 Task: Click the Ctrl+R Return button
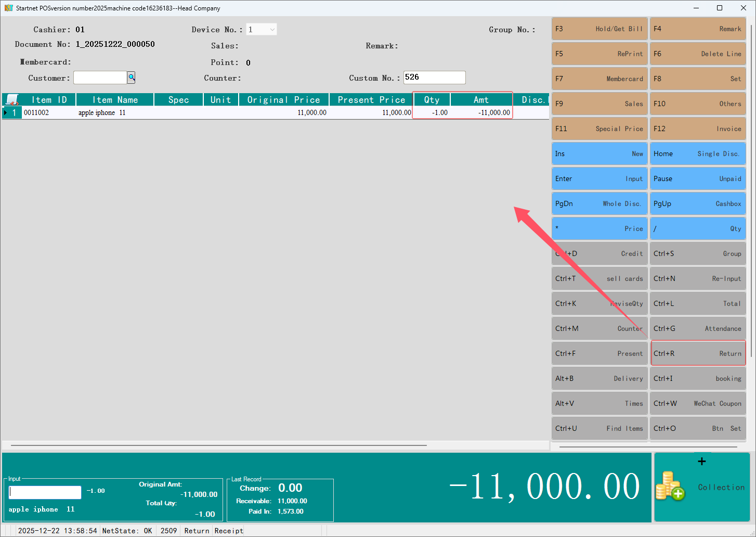pos(698,353)
